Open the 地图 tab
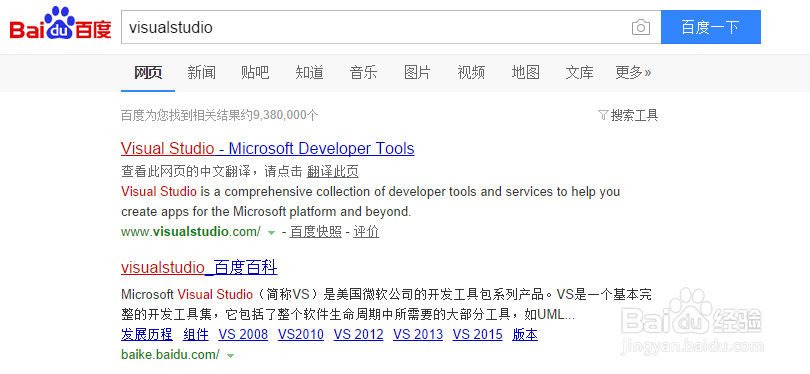 [x=525, y=73]
